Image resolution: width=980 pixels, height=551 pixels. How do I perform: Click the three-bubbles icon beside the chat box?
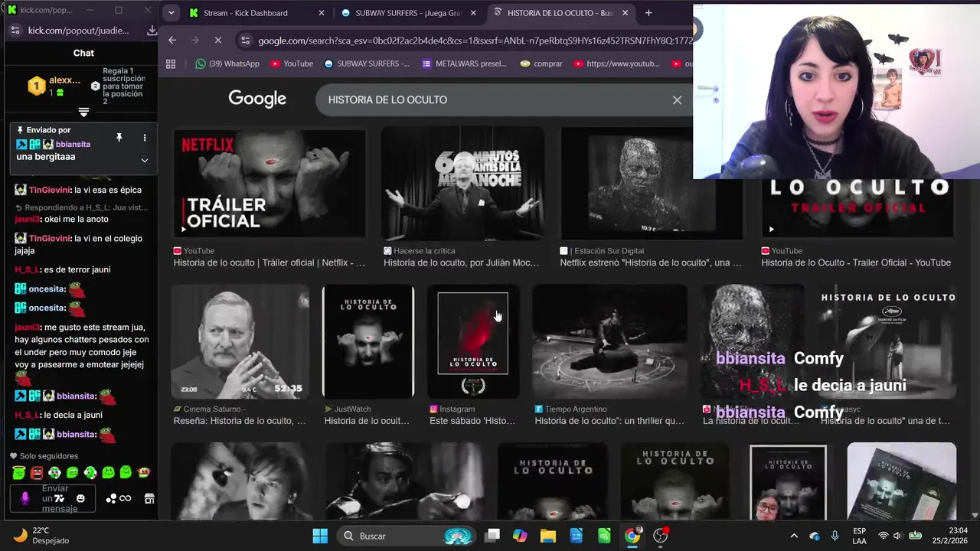[111, 498]
